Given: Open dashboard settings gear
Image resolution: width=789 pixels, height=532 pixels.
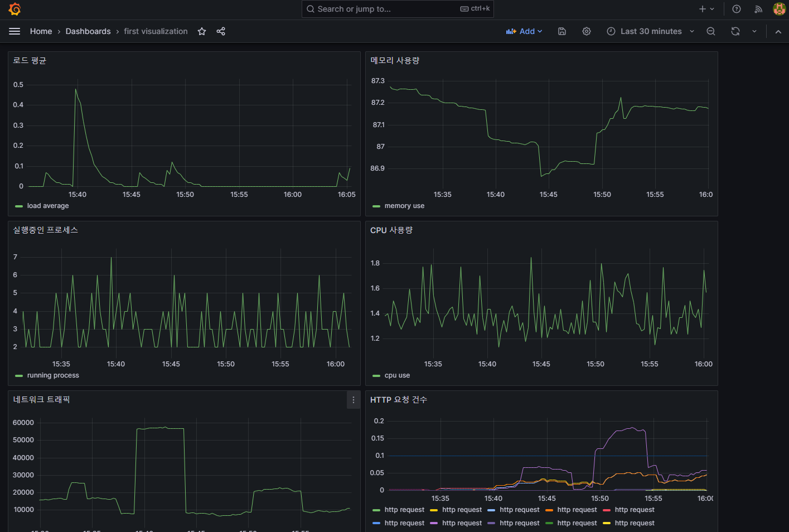Looking at the screenshot, I should [x=587, y=31].
